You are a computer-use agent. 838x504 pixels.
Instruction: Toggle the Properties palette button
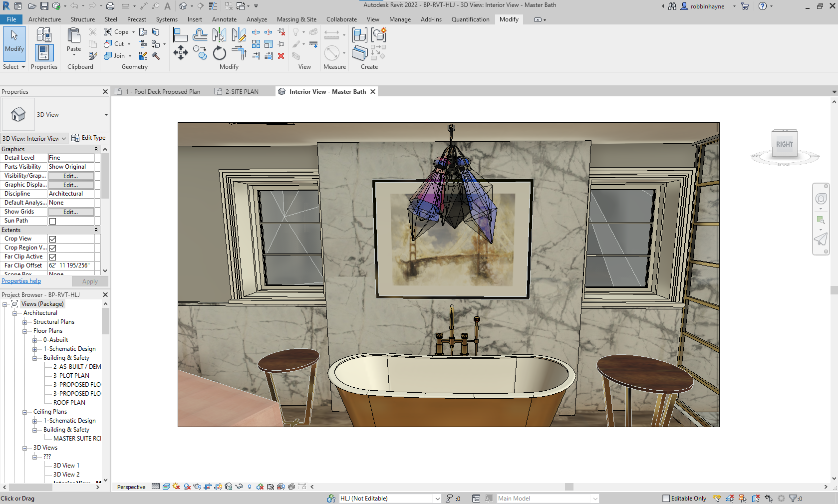click(x=44, y=52)
